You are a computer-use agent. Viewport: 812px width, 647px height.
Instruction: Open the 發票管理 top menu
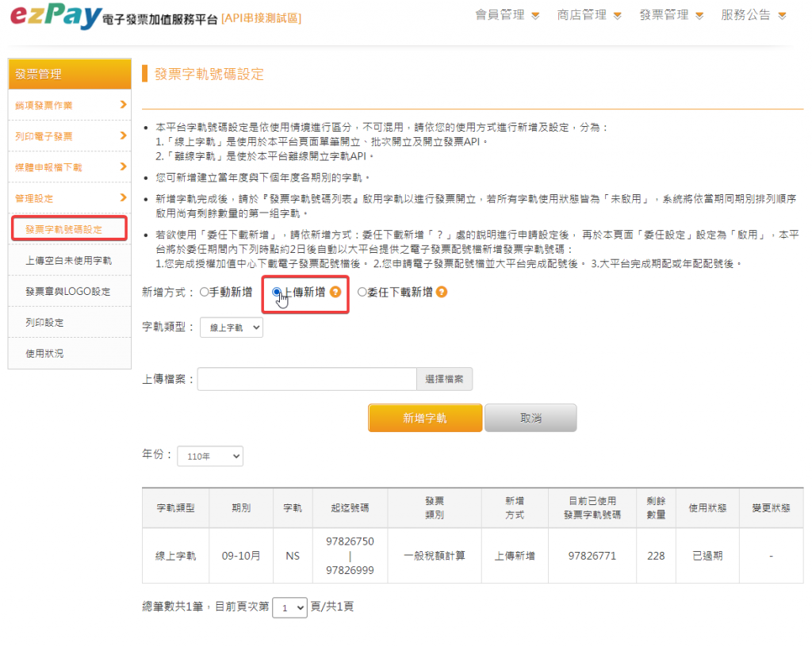pyautogui.click(x=672, y=15)
